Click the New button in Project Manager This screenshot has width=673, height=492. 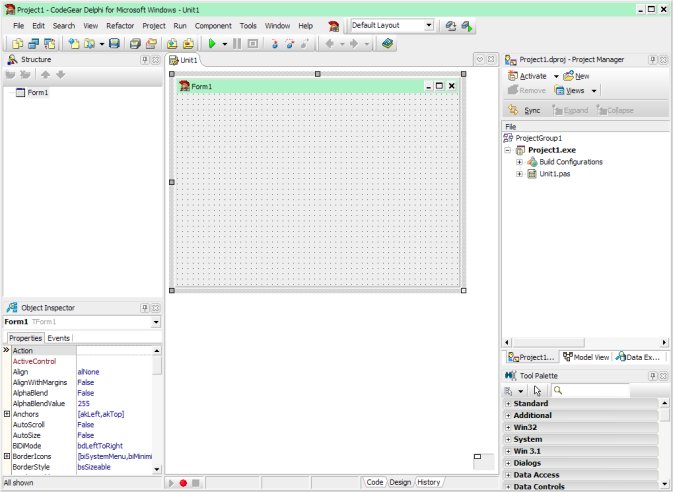[576, 76]
